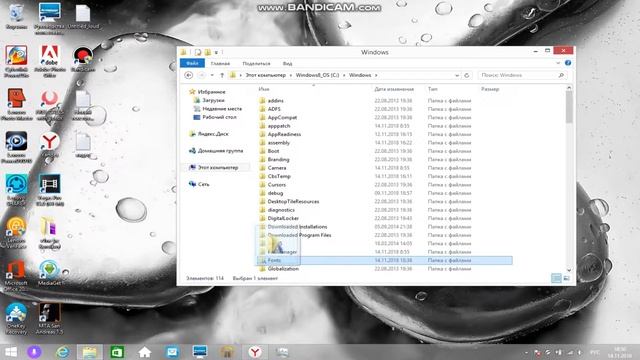Click New folder icon in Quick Access toolbar
This screenshot has height=360, width=640.
pos(207,52)
